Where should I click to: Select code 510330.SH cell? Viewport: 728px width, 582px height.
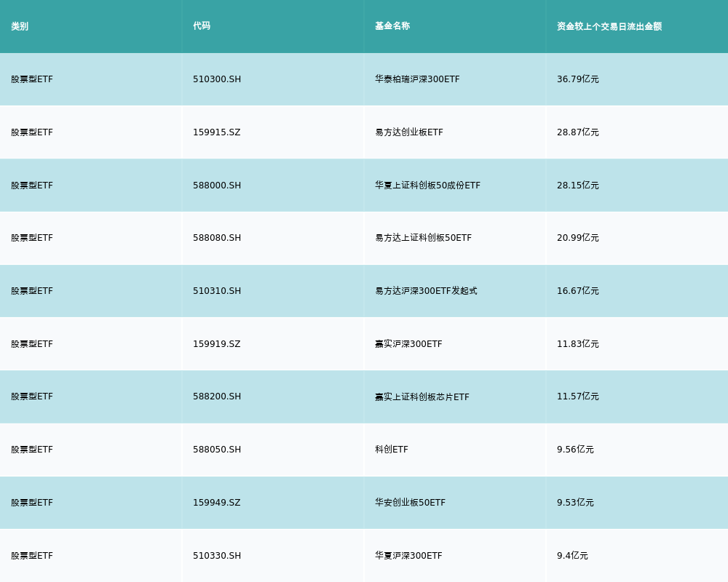point(217,556)
